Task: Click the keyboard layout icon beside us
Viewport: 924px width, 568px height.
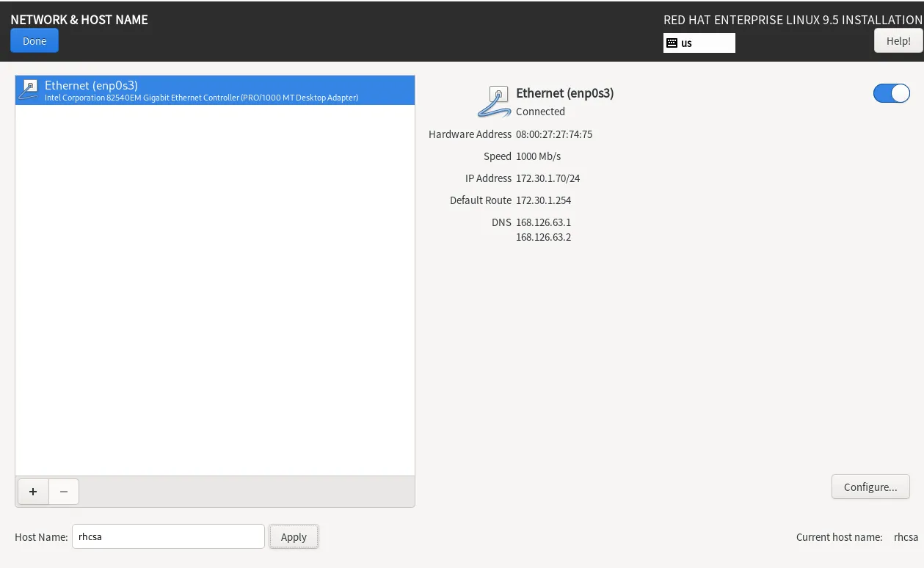Action: click(x=672, y=43)
